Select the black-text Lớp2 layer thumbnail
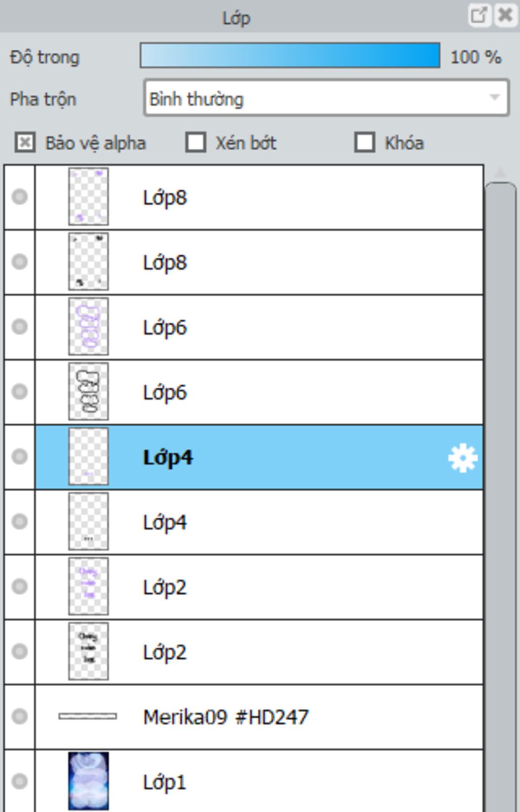 pos(88,651)
